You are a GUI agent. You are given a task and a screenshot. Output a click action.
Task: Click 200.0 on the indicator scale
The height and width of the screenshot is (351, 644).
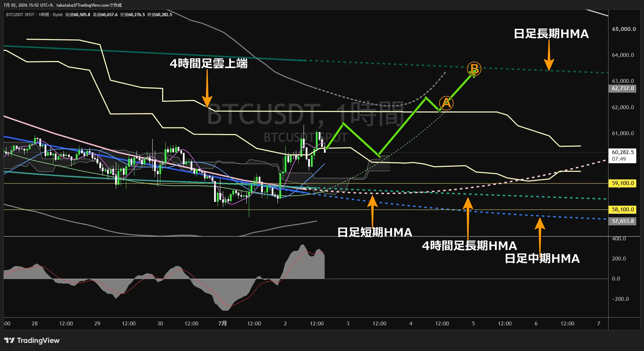click(x=619, y=259)
